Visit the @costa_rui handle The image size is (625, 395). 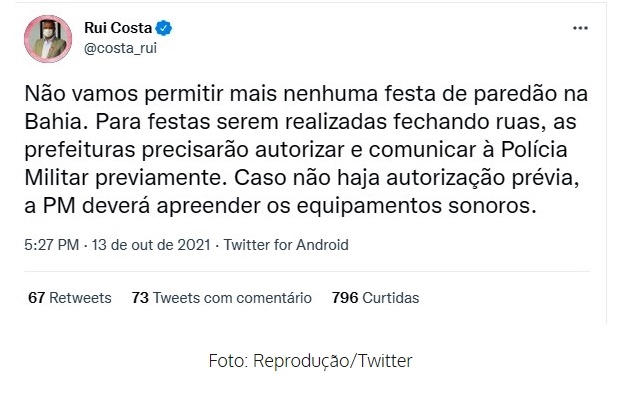click(120, 48)
